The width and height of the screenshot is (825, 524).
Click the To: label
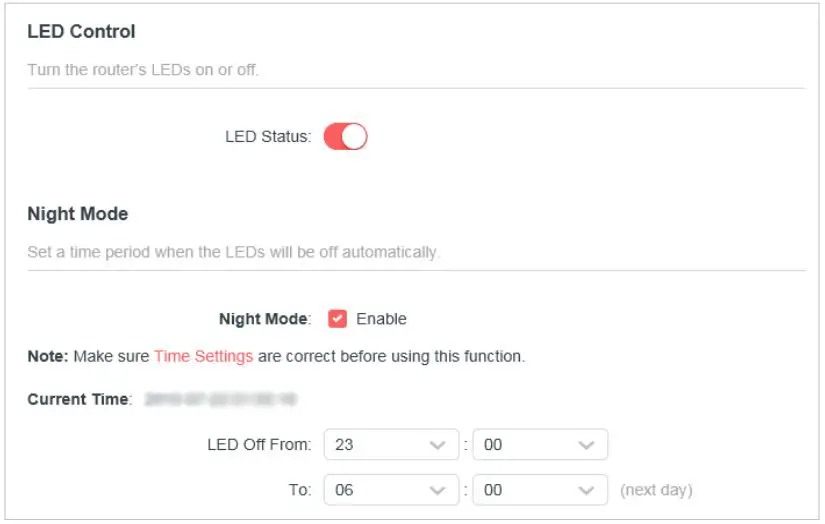tap(301, 491)
